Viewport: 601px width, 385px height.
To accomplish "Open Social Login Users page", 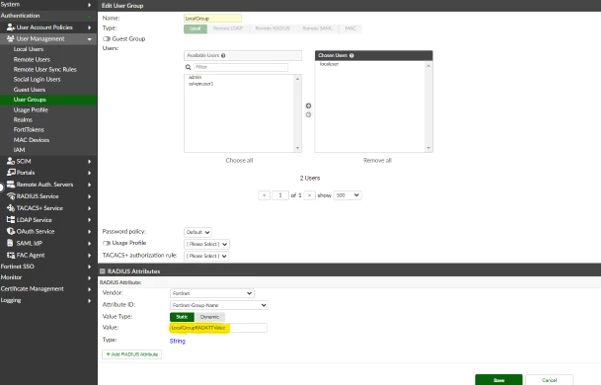I will (x=37, y=79).
